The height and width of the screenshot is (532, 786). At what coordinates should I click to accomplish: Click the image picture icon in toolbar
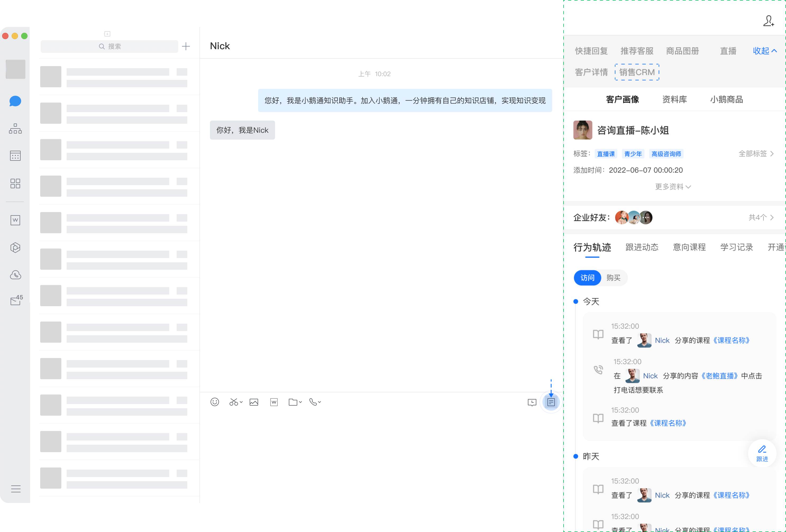click(254, 402)
